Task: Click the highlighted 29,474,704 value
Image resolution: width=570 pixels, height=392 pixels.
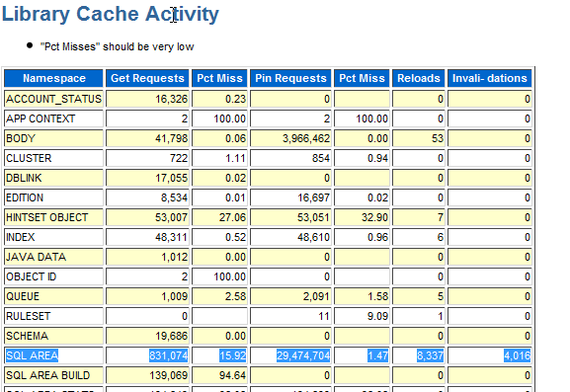Action: tap(303, 355)
